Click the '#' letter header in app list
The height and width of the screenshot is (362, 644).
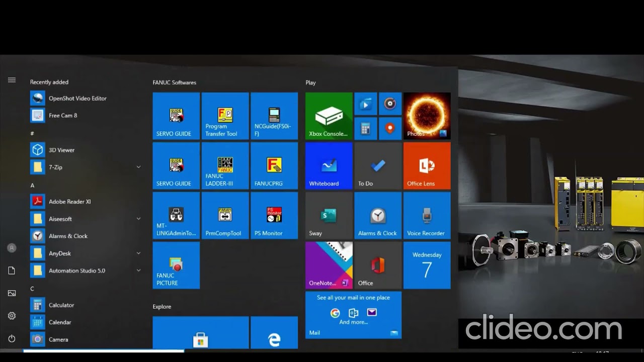[32, 133]
